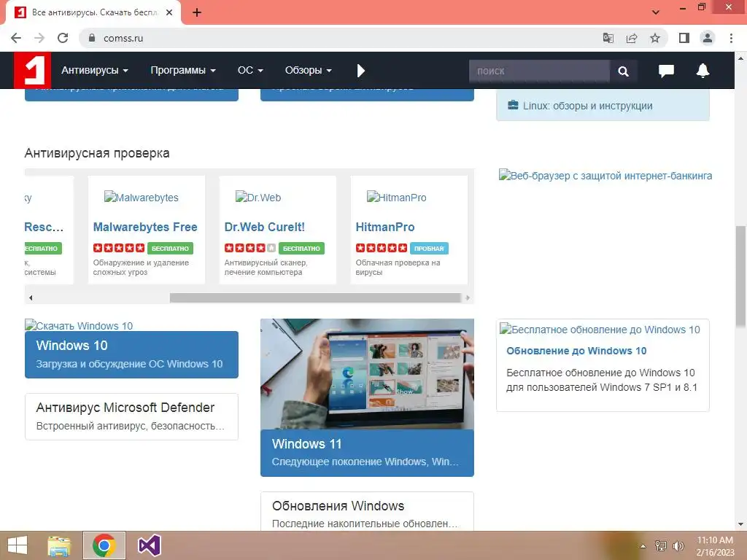Viewport: 747px width, 560px height.
Task: Open notifications bell icon
Action: (x=703, y=71)
